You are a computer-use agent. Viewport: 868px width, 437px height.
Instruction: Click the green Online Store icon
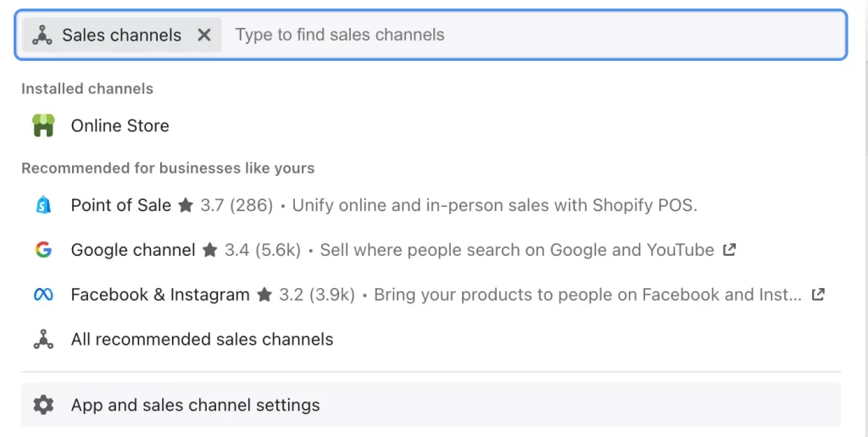click(x=43, y=125)
